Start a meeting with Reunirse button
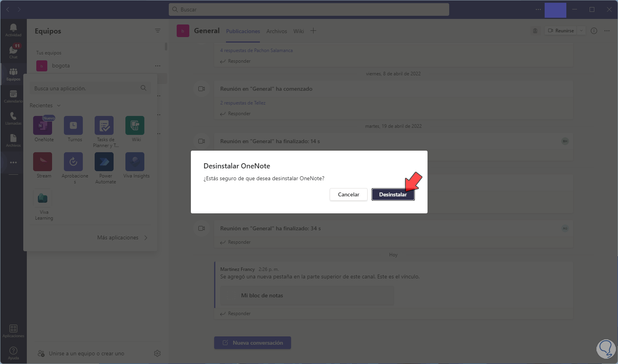The height and width of the screenshot is (364, 618). coord(561,31)
